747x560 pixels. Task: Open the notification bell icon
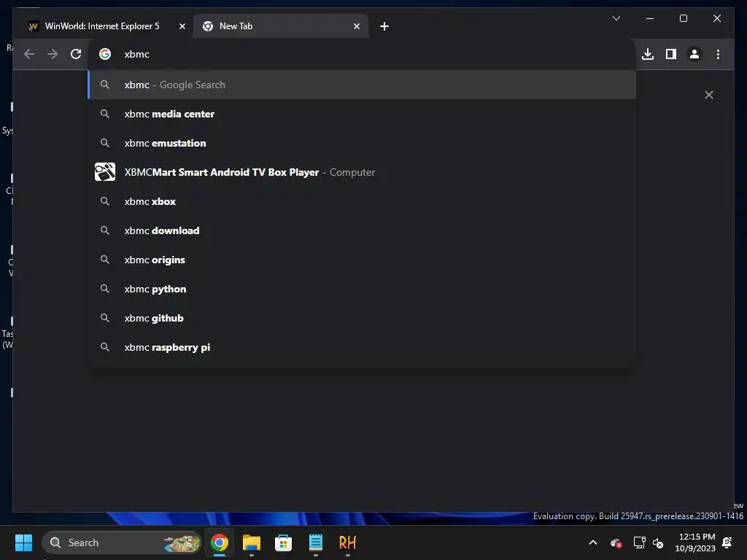727,542
